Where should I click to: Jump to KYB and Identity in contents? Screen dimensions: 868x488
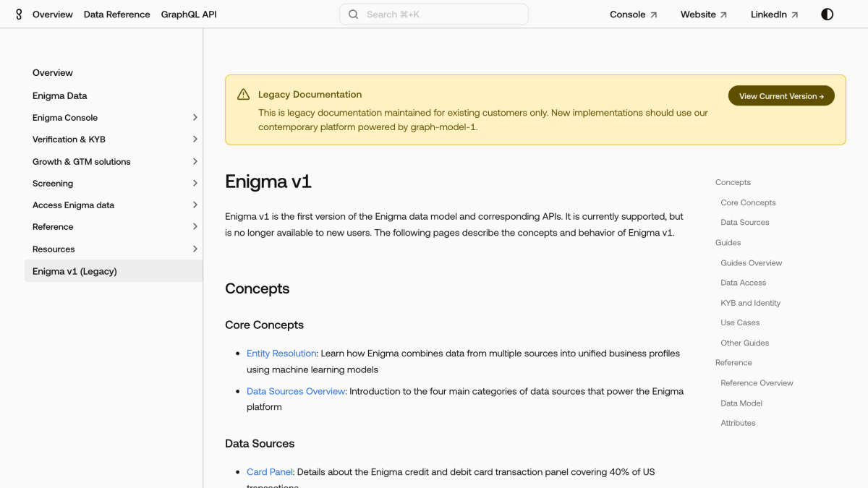(x=751, y=303)
